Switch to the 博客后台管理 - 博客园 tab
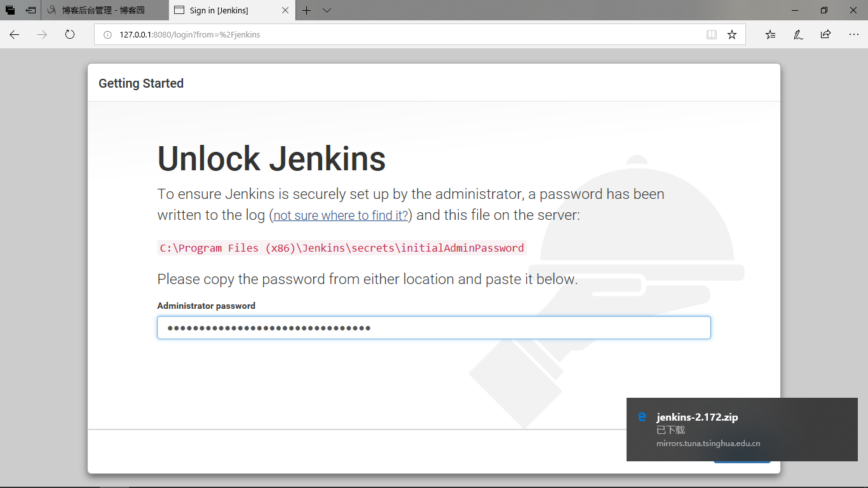 [105, 10]
